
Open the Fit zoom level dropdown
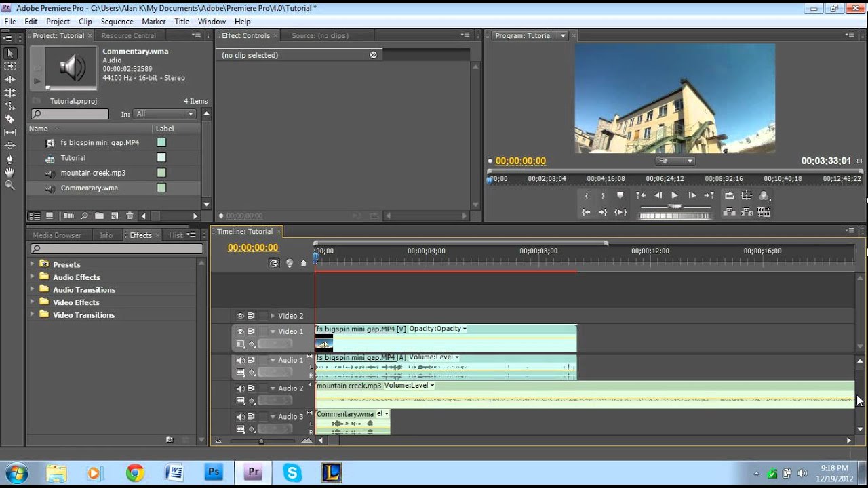click(675, 161)
